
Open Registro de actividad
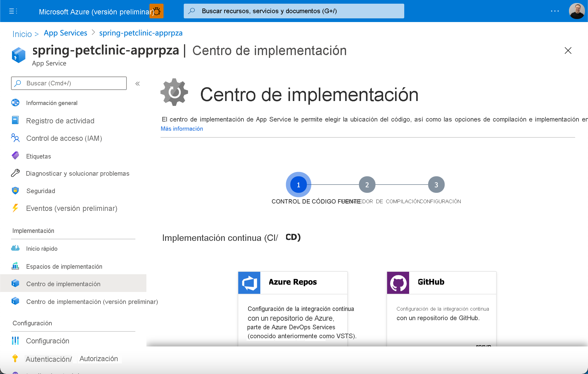point(60,121)
